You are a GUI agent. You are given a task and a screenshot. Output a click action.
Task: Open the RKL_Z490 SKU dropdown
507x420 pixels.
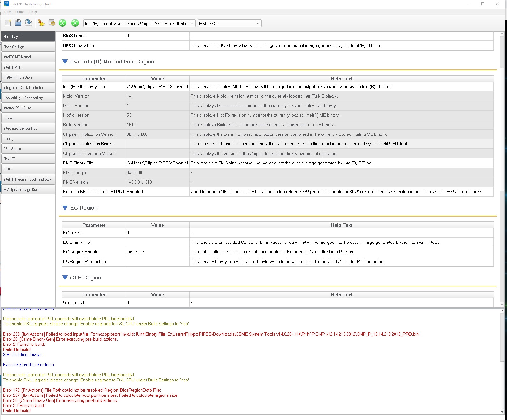(229, 23)
